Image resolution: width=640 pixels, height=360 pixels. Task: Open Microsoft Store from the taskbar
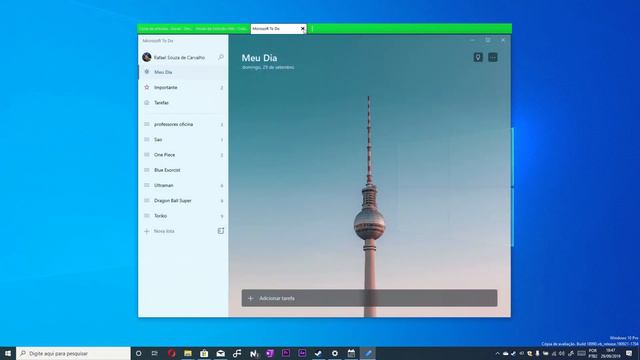[204, 353]
